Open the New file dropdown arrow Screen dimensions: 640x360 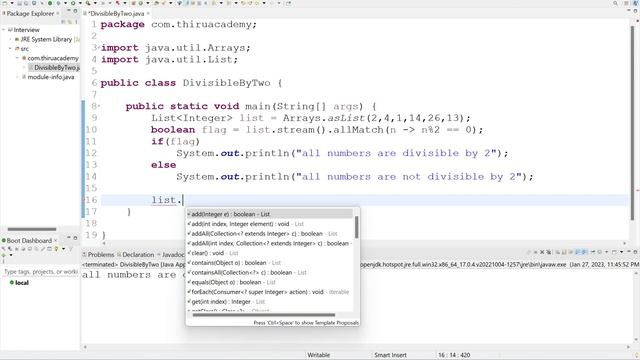[12, 3]
